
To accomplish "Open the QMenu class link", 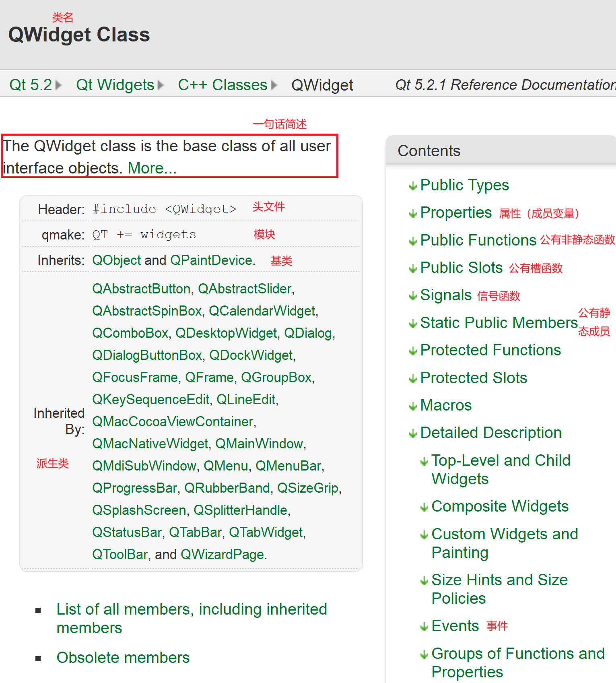I will click(226, 466).
